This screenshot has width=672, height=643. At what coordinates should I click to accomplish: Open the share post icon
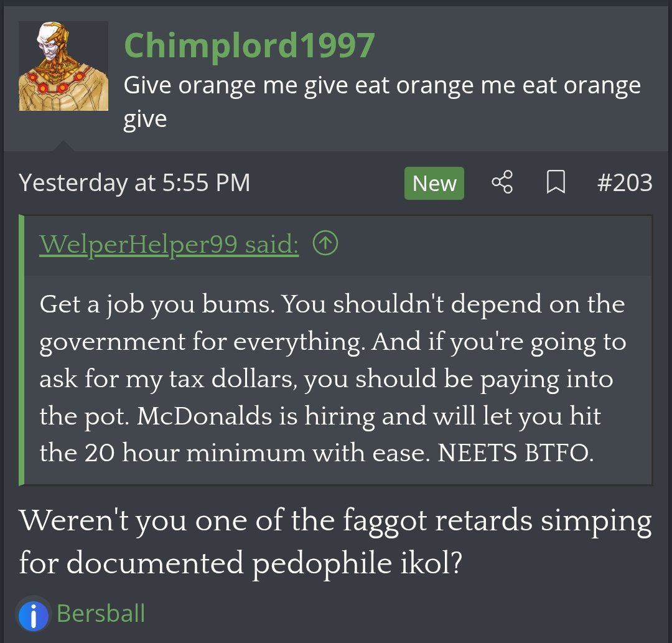coord(502,182)
